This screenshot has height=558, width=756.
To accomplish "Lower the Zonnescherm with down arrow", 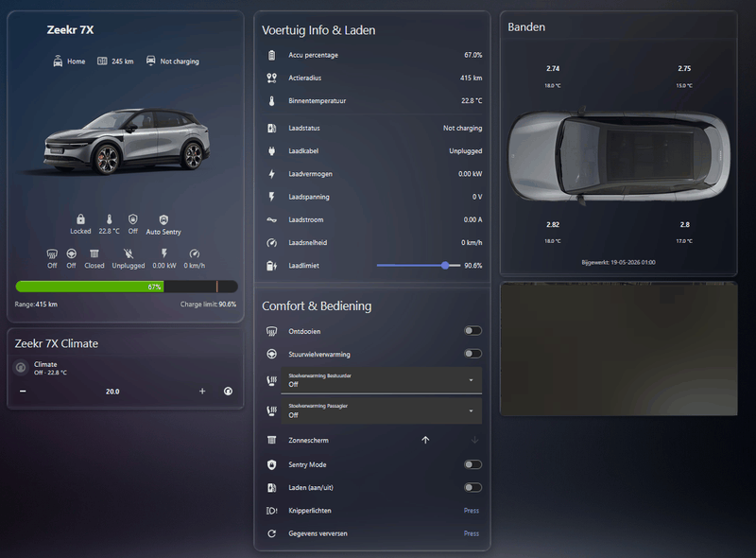I will tap(474, 440).
